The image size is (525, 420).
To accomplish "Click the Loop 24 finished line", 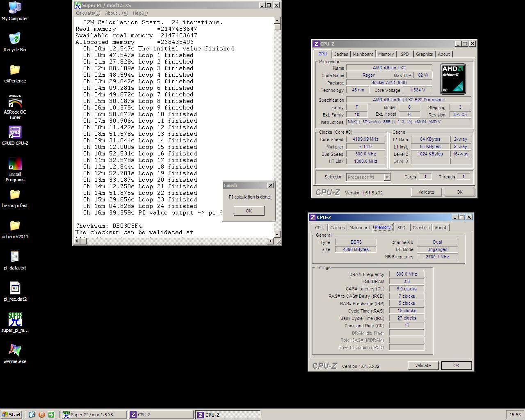I will [140, 206].
